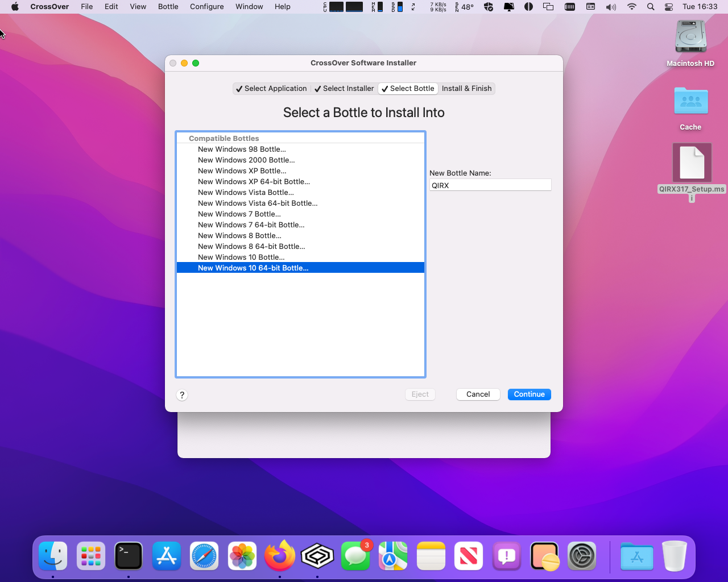Go to Select Application tab

271,89
